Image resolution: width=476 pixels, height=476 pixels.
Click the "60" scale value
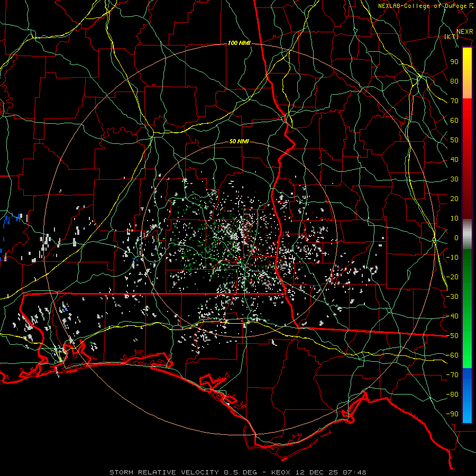(454, 121)
